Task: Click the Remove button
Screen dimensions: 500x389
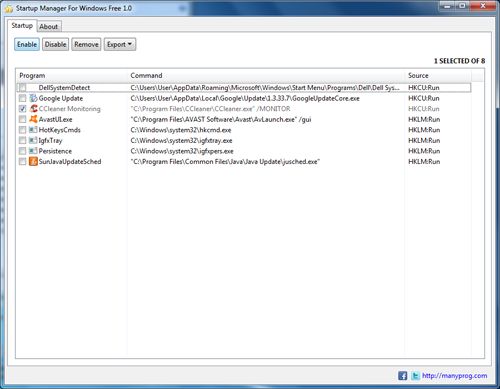Action: pos(86,44)
